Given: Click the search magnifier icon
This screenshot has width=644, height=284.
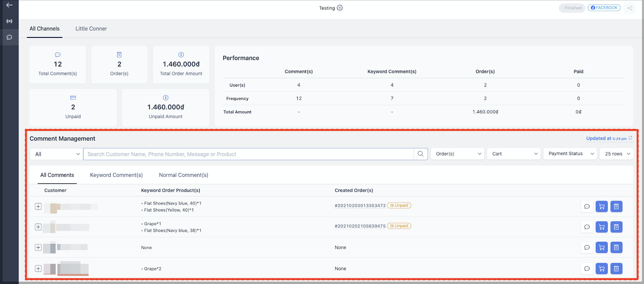Looking at the screenshot, I should click(420, 154).
